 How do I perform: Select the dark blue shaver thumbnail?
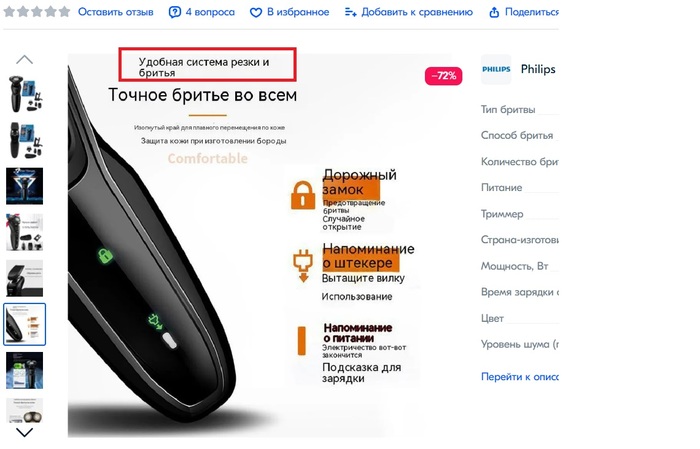click(x=25, y=186)
